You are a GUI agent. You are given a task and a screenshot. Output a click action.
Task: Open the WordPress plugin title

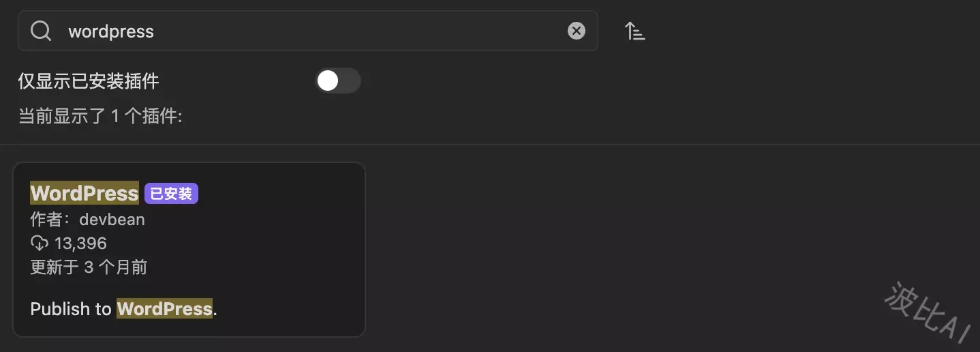pyautogui.click(x=85, y=193)
